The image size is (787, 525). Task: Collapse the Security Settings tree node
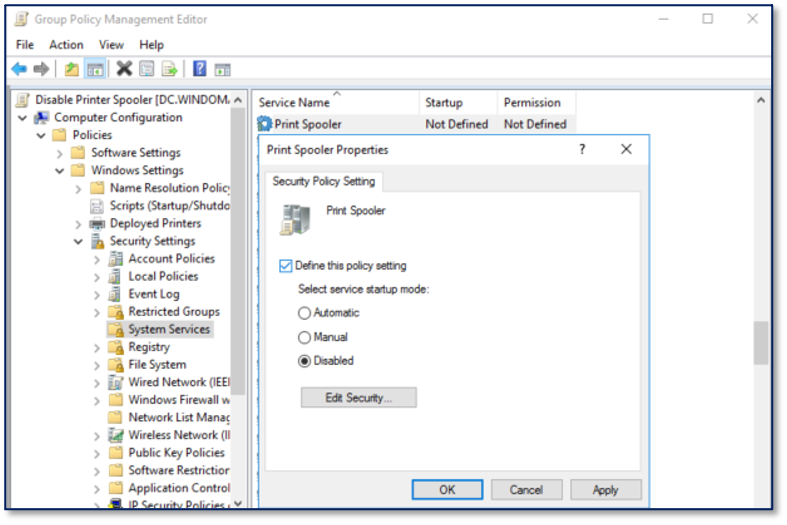click(79, 241)
